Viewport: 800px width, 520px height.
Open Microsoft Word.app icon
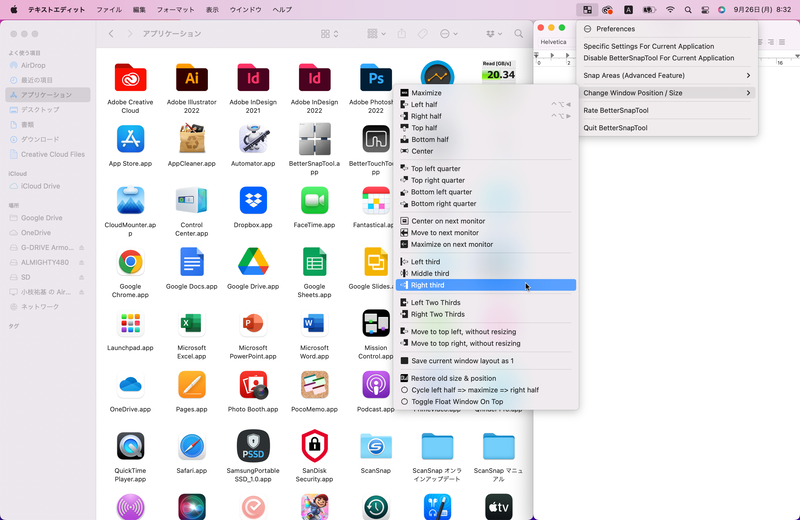click(x=314, y=323)
